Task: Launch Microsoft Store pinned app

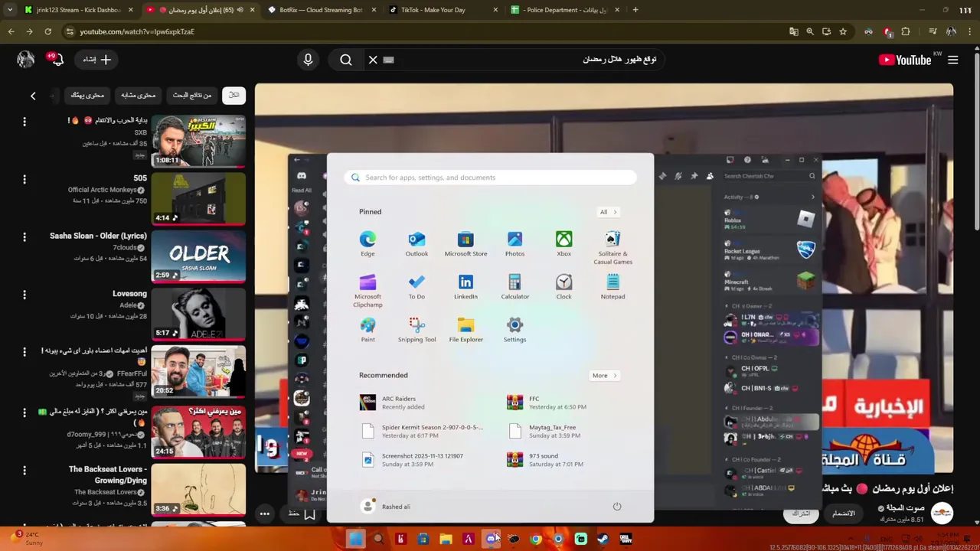Action: coord(465,244)
